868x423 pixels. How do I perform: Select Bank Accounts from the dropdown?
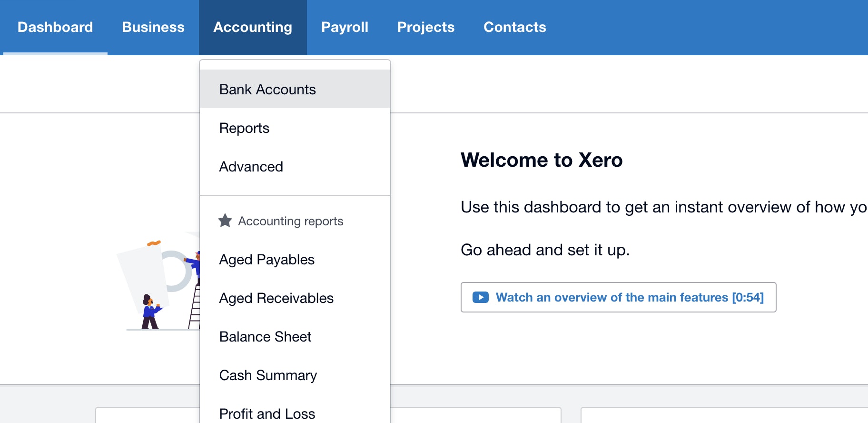[295, 89]
